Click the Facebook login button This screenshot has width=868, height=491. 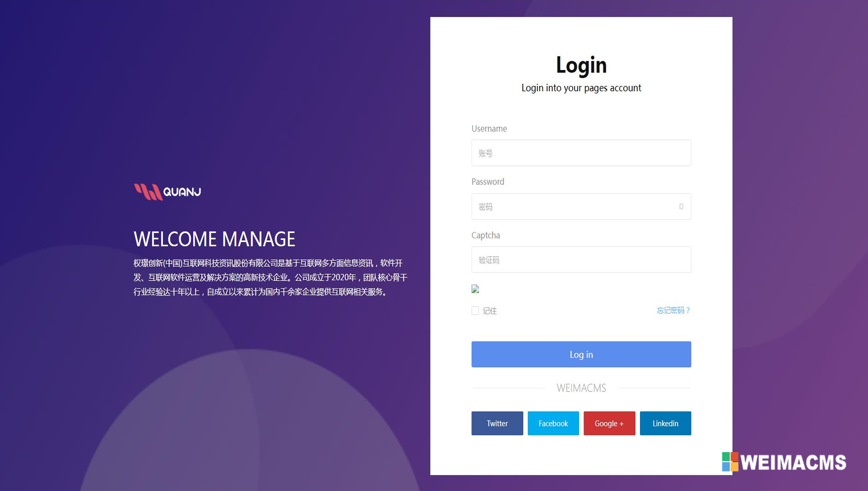553,423
